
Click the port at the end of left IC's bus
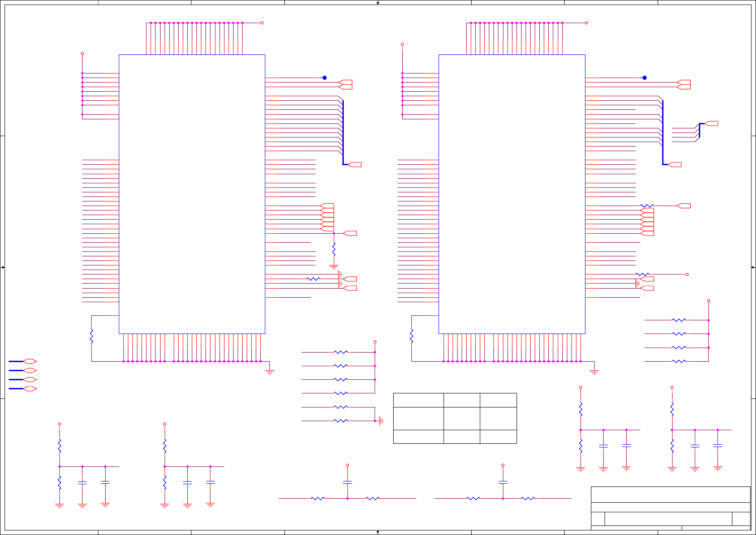(355, 164)
